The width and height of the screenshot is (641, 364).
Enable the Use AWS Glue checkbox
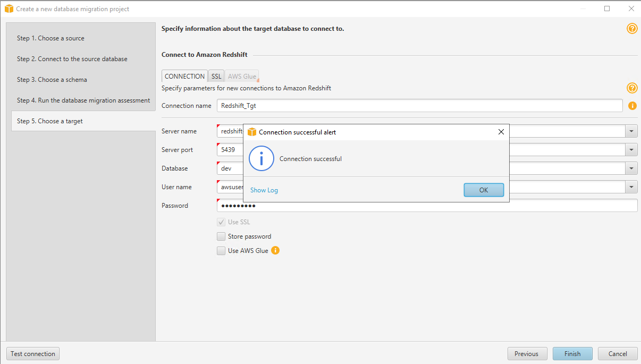coord(221,251)
